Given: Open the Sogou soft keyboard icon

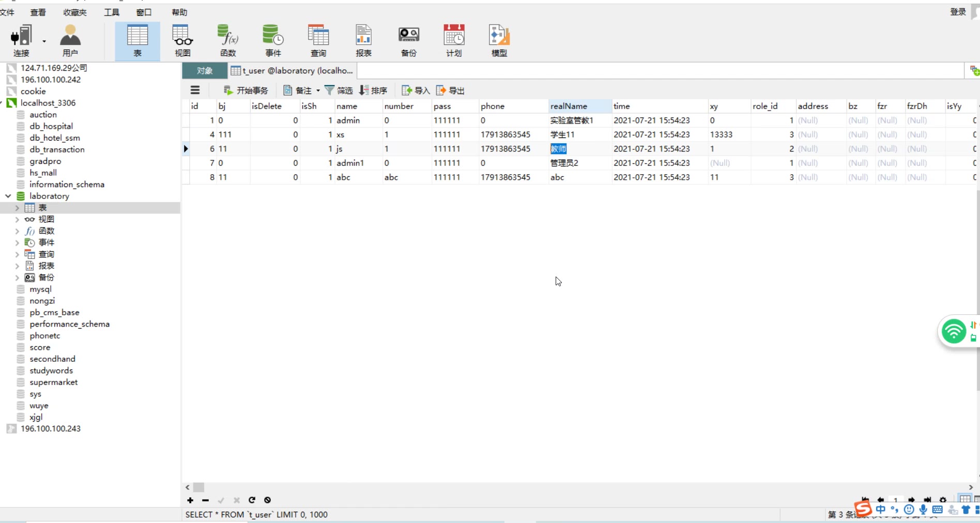Looking at the screenshot, I should coord(937,510).
